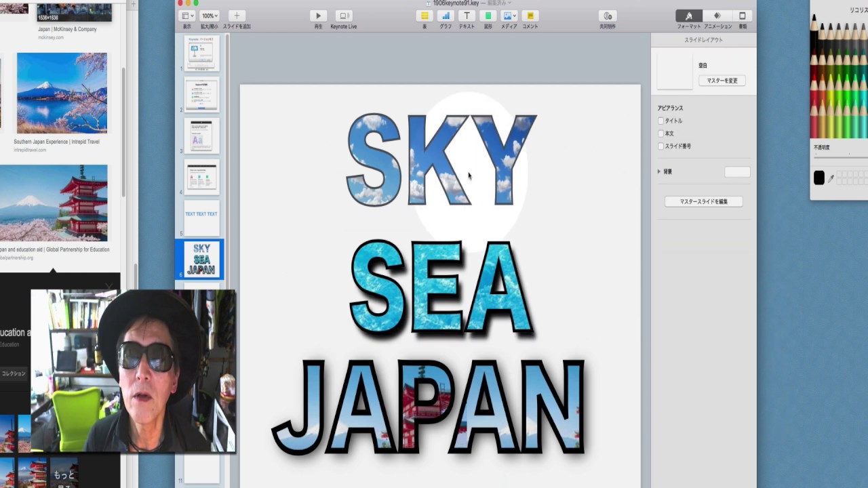Open Mt. Fuji lake image in browser

coord(62,93)
